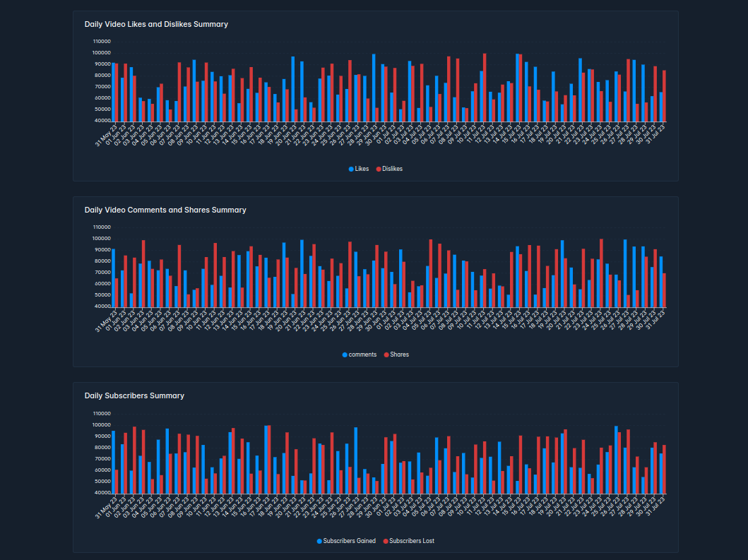Toggle the comments series in the legend
748x560 pixels.
(x=360, y=355)
